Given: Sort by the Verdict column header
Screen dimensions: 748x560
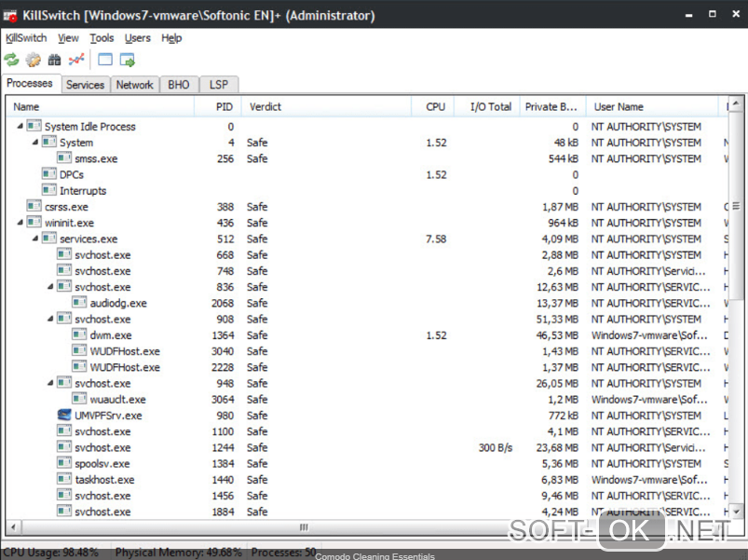Looking at the screenshot, I should tap(327, 107).
